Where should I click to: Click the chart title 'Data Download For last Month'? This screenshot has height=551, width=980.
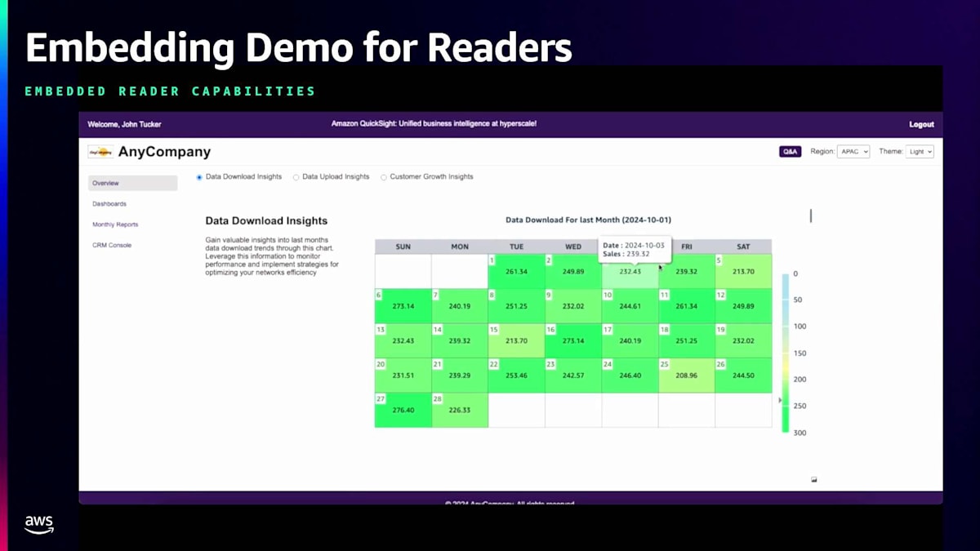tap(589, 220)
